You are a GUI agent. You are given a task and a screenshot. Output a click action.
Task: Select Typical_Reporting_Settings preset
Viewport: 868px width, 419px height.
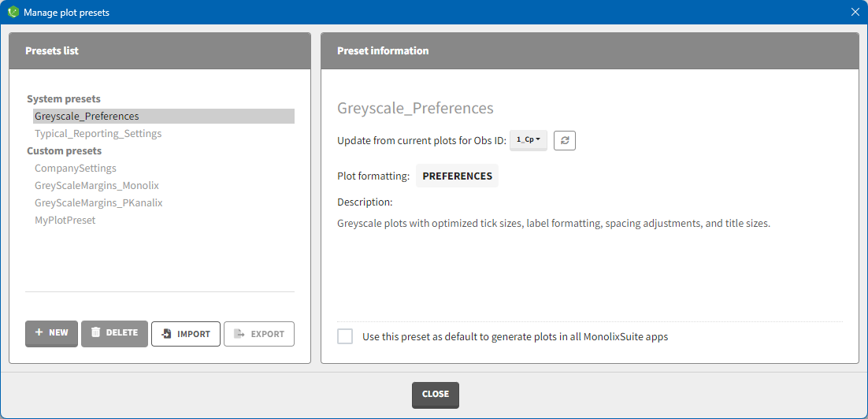[x=98, y=134]
